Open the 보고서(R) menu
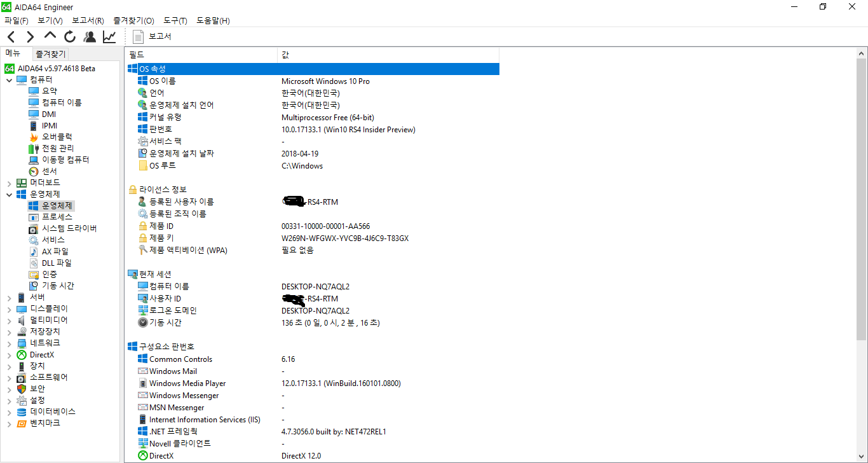The image size is (868, 463). [88, 20]
